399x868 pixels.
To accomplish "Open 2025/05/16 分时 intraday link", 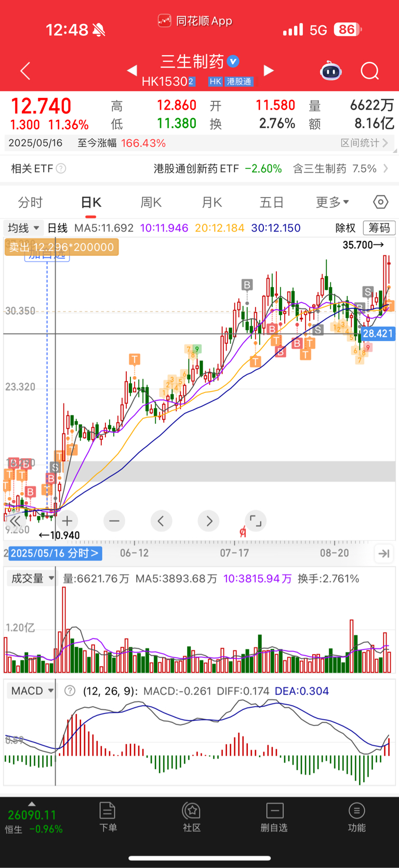I will [55, 553].
